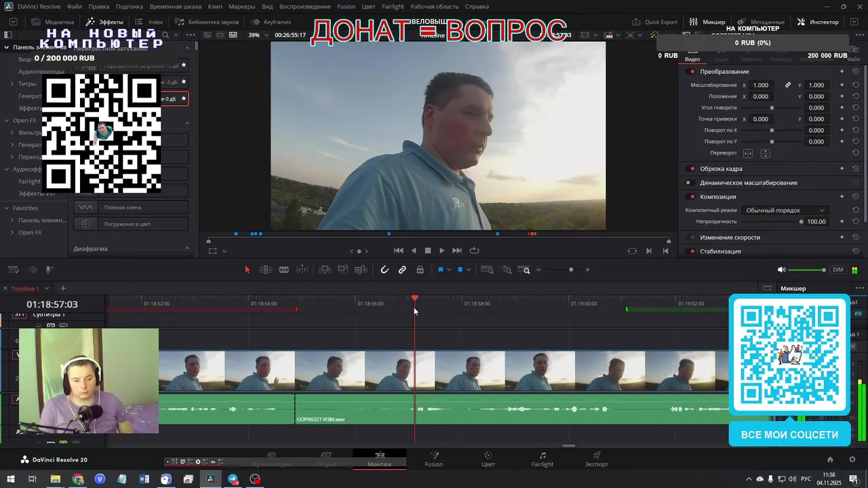Open Quick Export
This screenshot has height=488, width=868.
coord(654,22)
